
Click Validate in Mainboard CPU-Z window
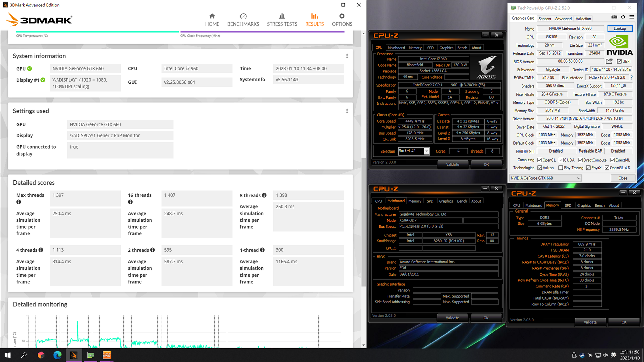(x=452, y=318)
